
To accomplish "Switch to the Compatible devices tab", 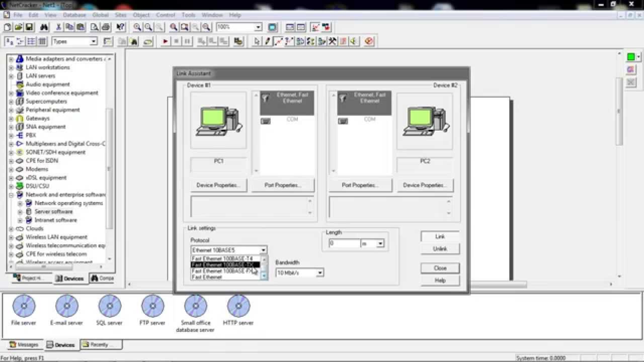I will click(x=102, y=278).
